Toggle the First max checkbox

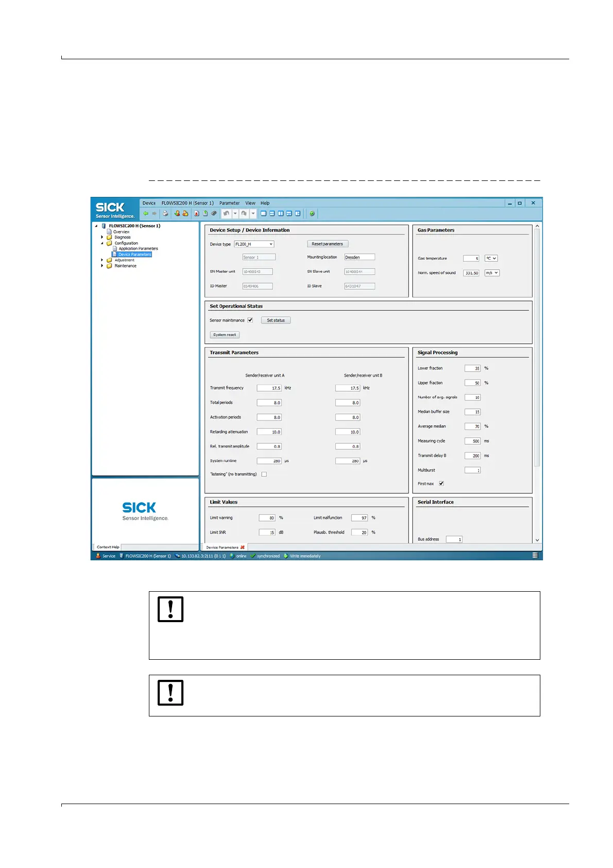click(x=441, y=483)
